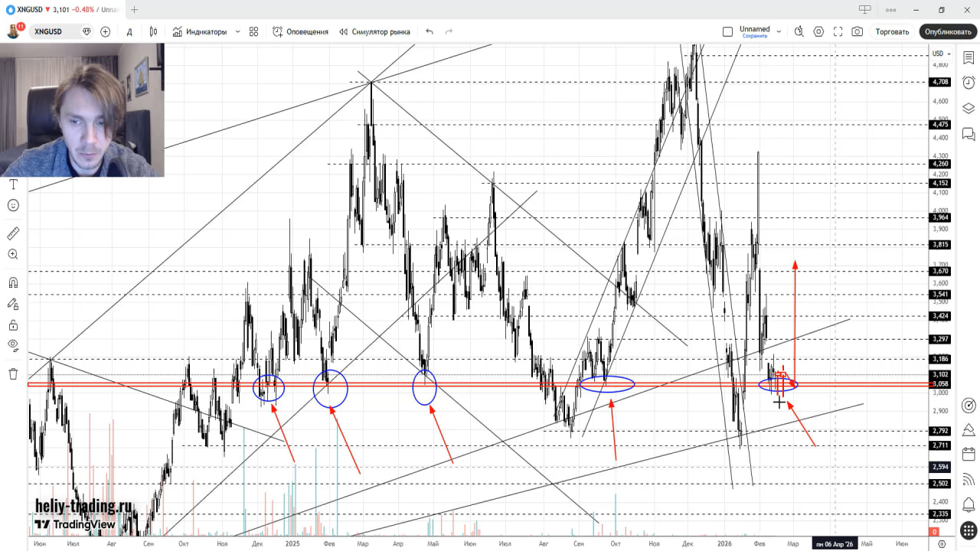Enter fullscreen mode
The height and width of the screenshot is (551, 980).
[838, 31]
